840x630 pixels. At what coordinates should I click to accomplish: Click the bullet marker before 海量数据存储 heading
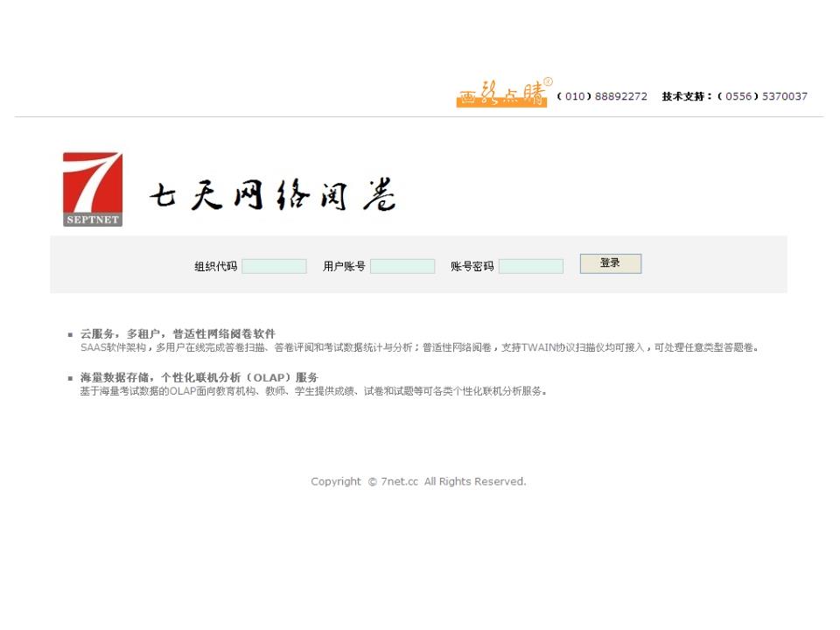[x=70, y=378]
